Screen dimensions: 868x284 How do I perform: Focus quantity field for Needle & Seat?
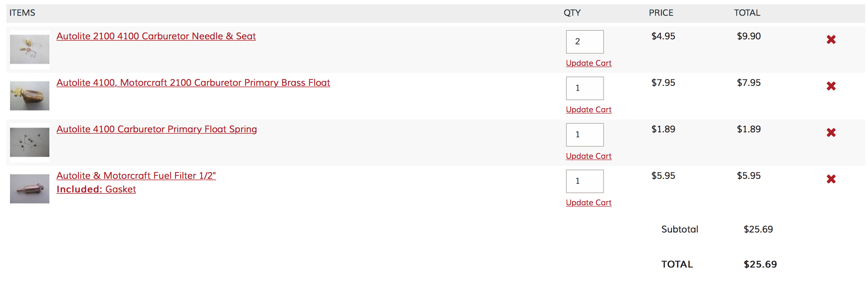585,42
